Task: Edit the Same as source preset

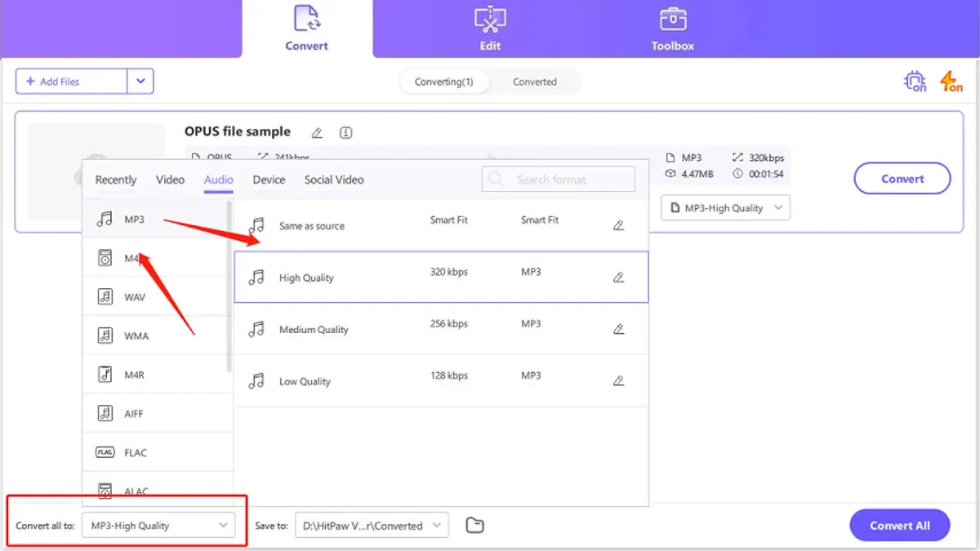Action: click(618, 225)
